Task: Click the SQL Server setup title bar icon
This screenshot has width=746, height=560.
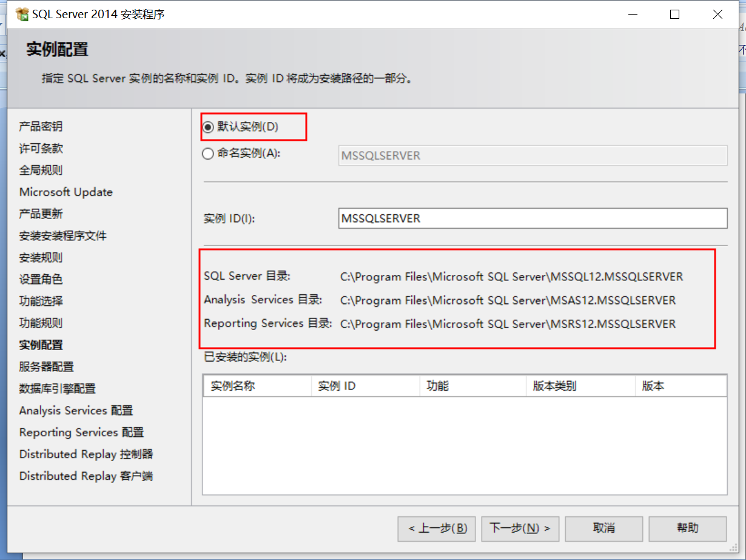Action: (22, 15)
